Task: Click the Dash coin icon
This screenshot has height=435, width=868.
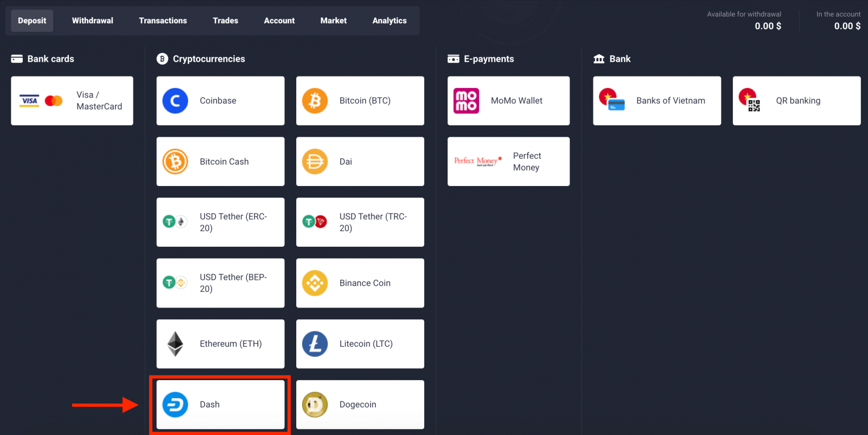Action: point(175,405)
